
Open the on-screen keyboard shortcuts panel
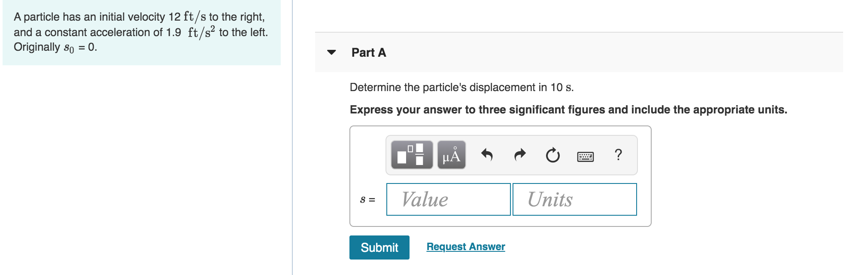(585, 156)
